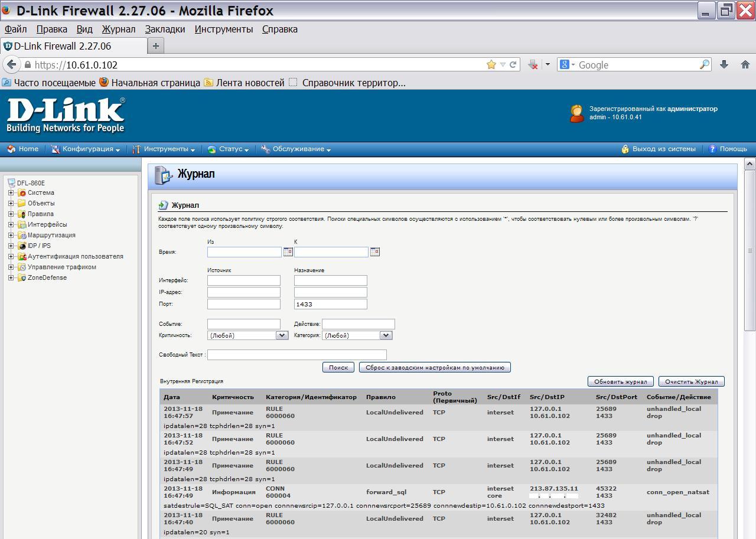Open the Категория dropdown list
The height and width of the screenshot is (539, 756).
(x=385, y=335)
